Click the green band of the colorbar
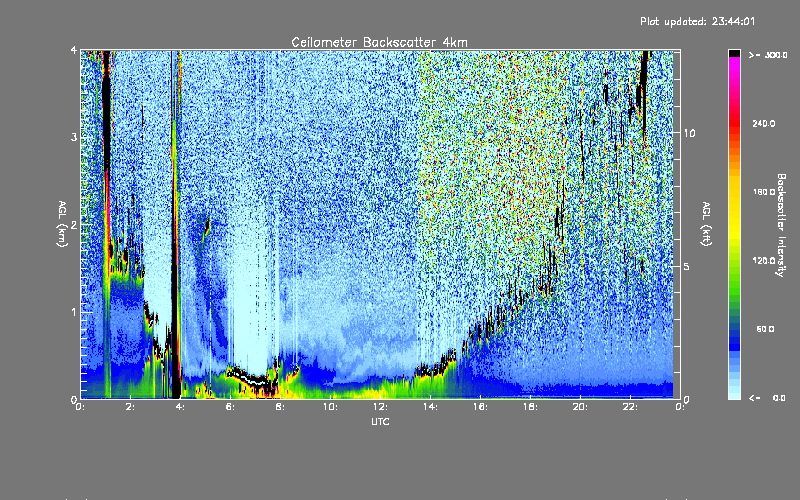This screenshot has width=800, height=500. coord(734,276)
